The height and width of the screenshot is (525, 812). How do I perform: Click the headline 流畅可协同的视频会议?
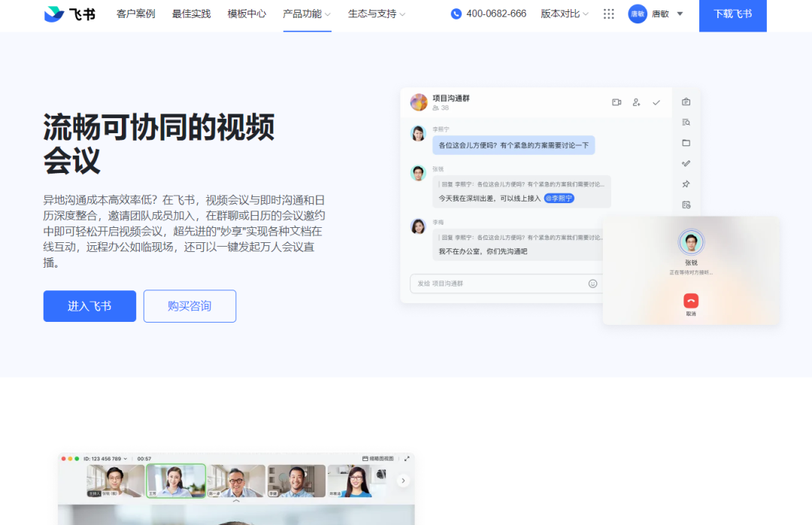point(159,144)
